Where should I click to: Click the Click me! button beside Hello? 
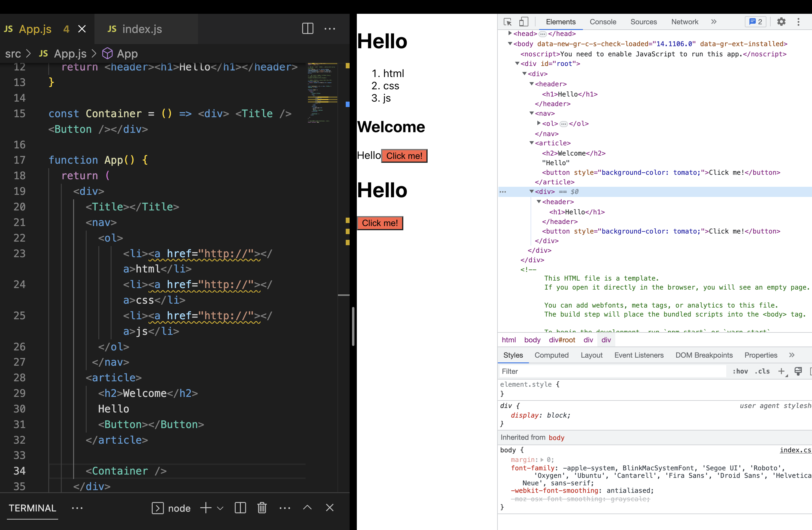404,156
